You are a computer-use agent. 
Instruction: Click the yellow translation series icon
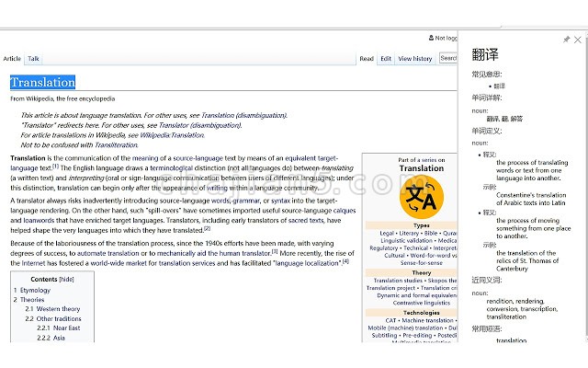[422, 197]
